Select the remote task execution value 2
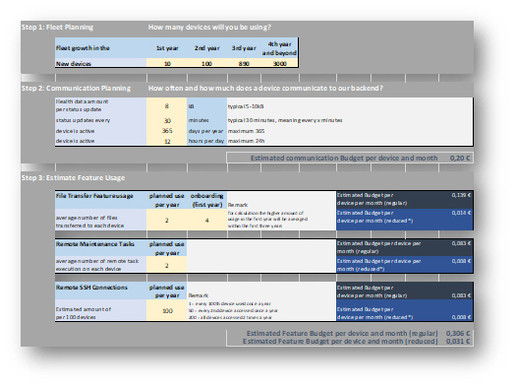This screenshot has width=516, height=389. point(167,265)
